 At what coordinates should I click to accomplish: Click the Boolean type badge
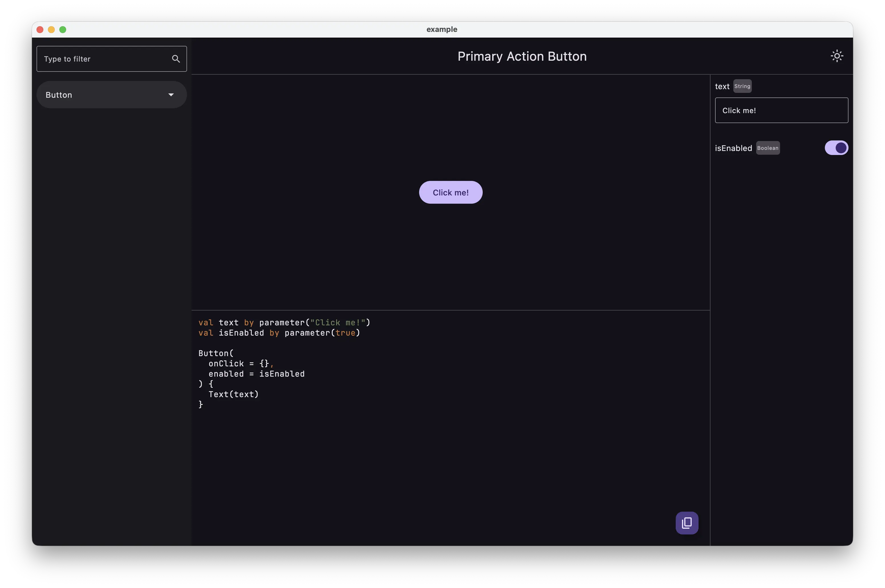pyautogui.click(x=768, y=148)
